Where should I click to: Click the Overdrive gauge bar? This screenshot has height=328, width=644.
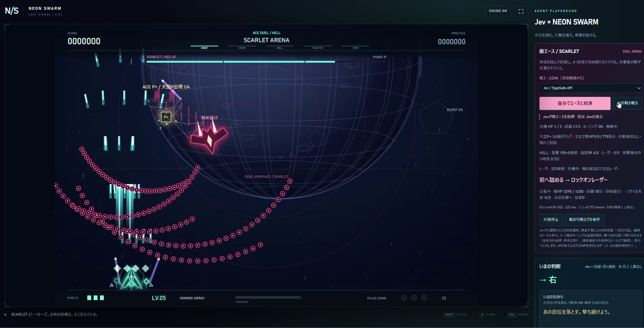point(268,297)
